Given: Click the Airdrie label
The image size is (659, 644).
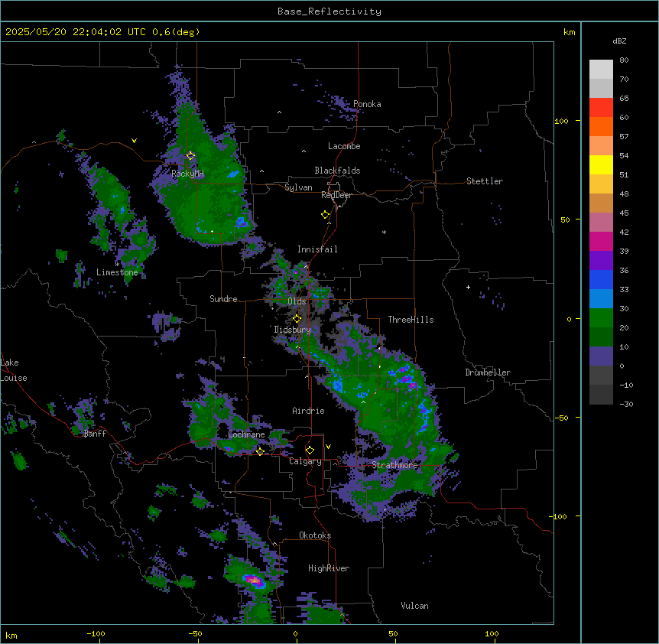Looking at the screenshot, I should [x=308, y=411].
